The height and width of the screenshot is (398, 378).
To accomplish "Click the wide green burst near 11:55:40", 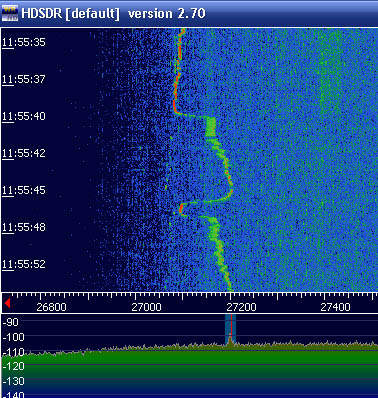I will pyautogui.click(x=211, y=126).
